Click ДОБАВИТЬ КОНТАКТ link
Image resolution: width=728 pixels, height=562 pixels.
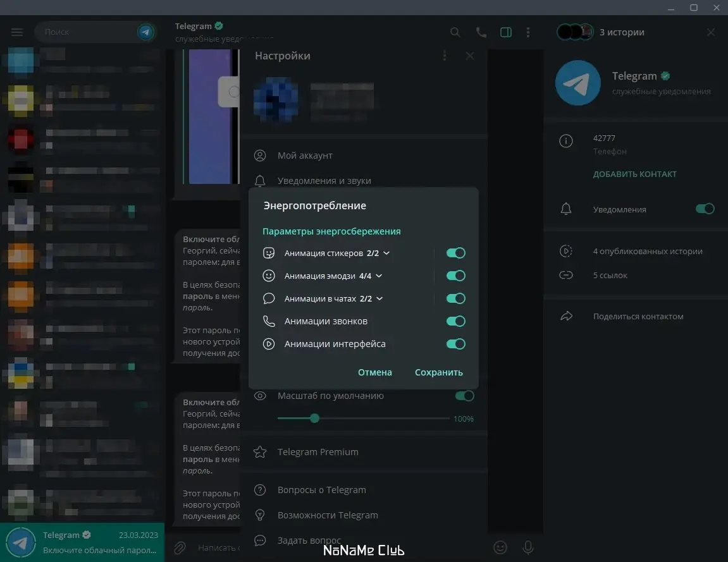coord(634,174)
